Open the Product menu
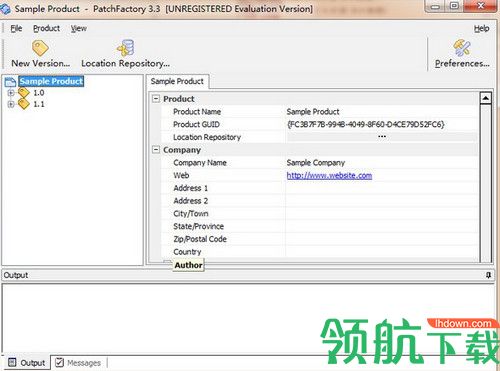Screen dimensions: 500x371 click(x=46, y=28)
